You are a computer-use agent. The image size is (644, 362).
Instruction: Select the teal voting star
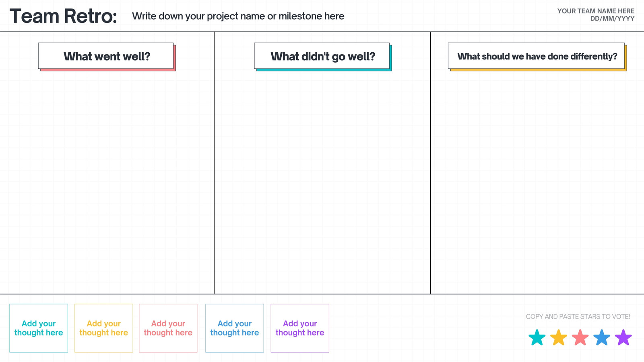click(537, 337)
